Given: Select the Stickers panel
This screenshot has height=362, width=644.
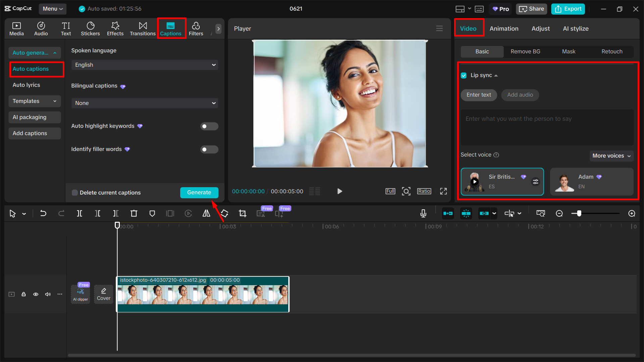Looking at the screenshot, I should (90, 29).
